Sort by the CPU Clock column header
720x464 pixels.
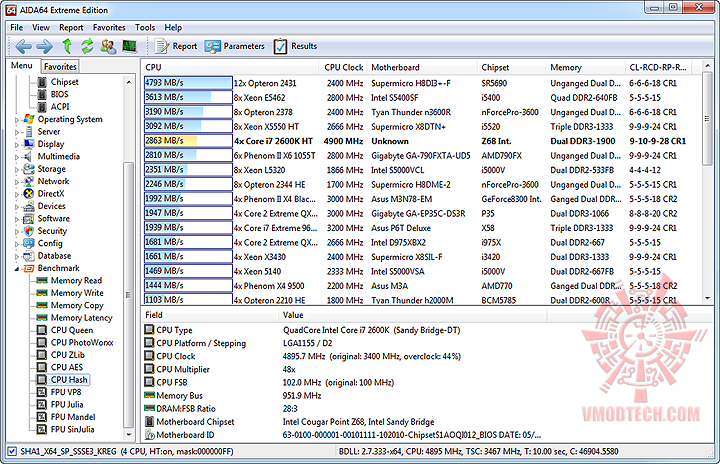click(343, 67)
